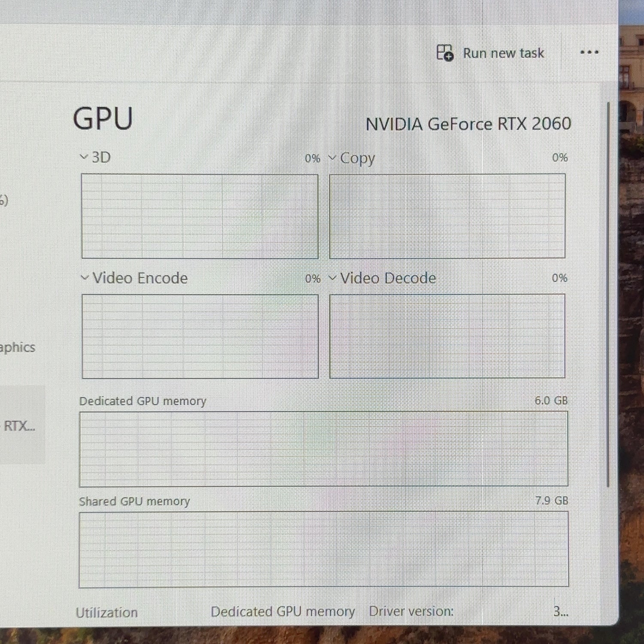
Task: Click the 0% value beside 3D
Action: [x=313, y=158]
